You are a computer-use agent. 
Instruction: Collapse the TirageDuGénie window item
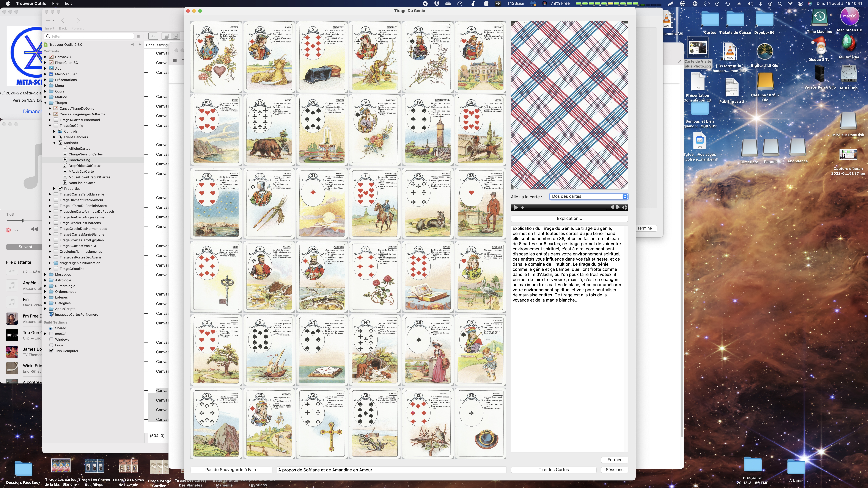(x=50, y=126)
